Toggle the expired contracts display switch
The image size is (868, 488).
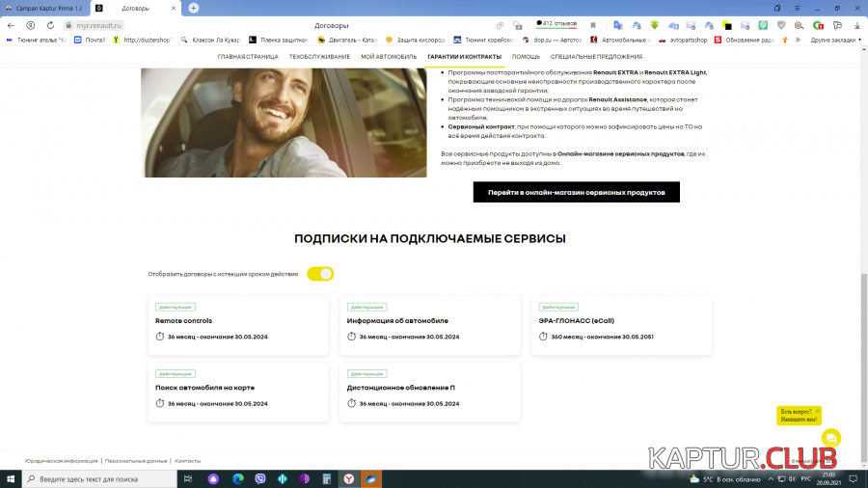coord(320,274)
